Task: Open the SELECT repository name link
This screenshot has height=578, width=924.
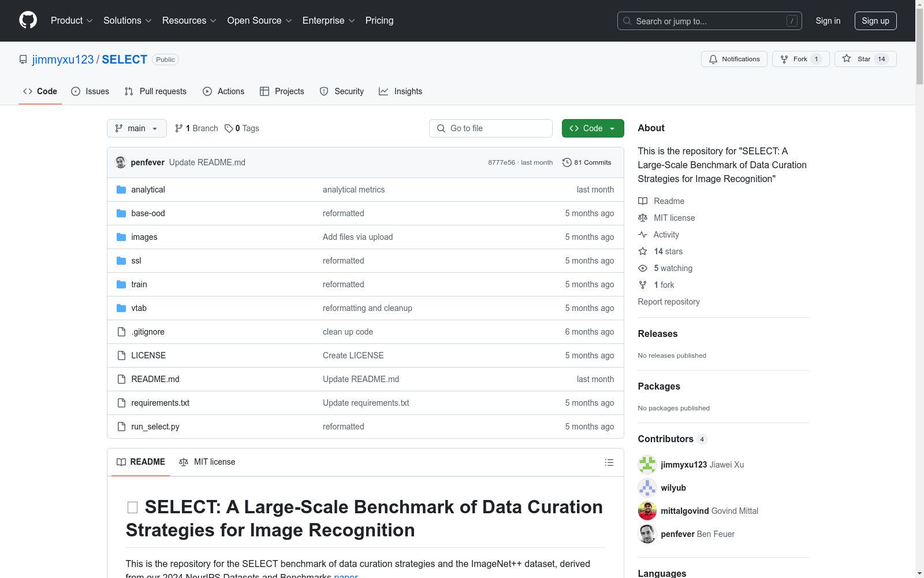Action: coord(125,60)
